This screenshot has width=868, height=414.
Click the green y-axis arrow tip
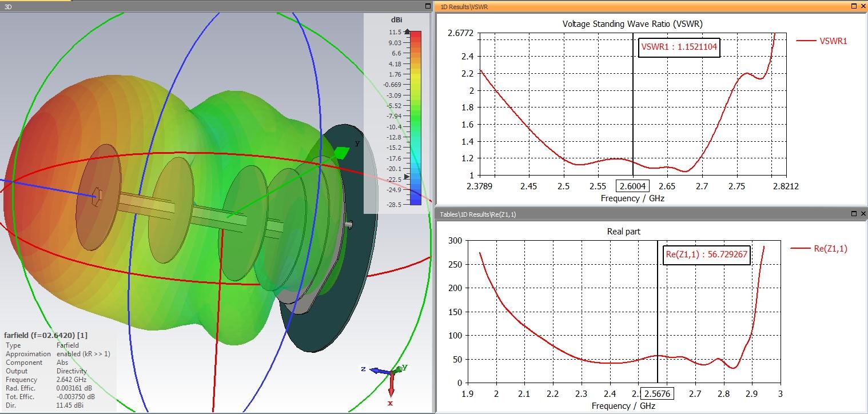tap(341, 153)
